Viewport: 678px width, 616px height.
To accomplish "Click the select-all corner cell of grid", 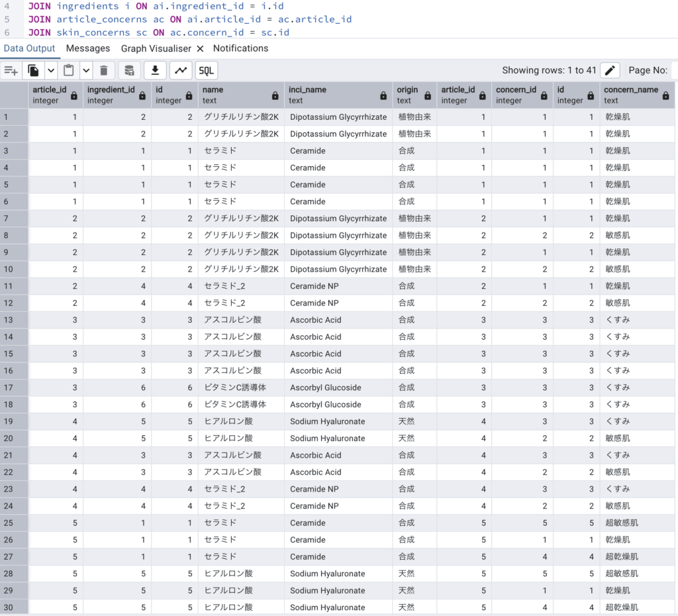I will tap(14, 95).
